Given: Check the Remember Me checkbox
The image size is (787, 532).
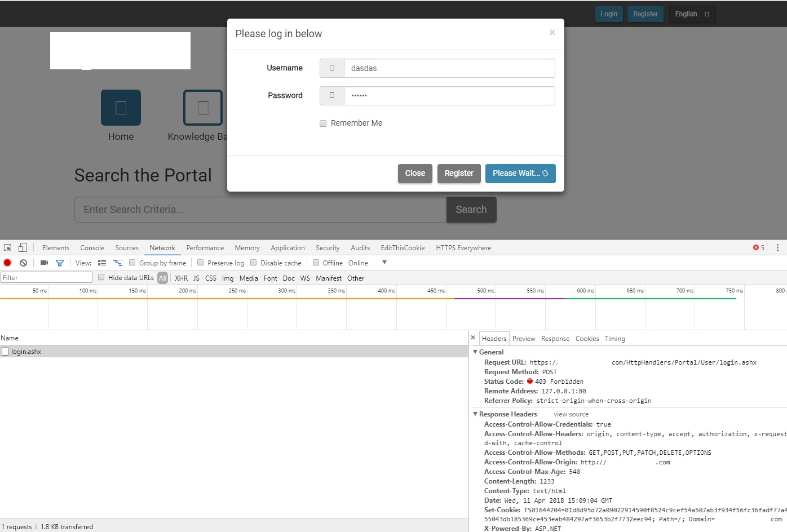Looking at the screenshot, I should coord(323,123).
